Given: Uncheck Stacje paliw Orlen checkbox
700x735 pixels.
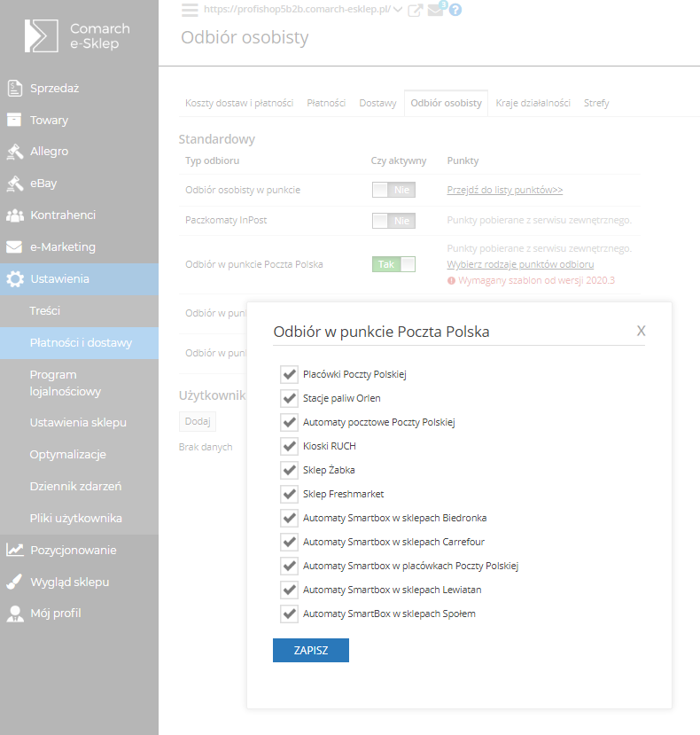Looking at the screenshot, I should pos(289,398).
